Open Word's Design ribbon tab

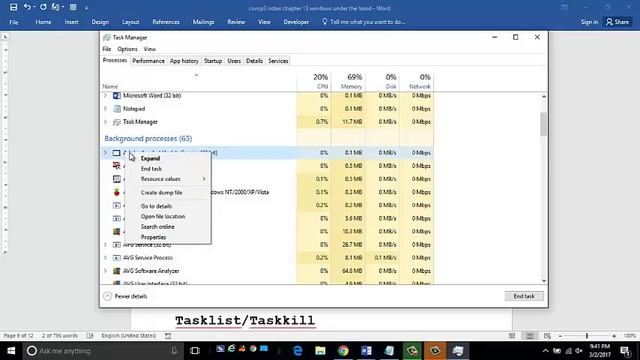click(x=100, y=22)
